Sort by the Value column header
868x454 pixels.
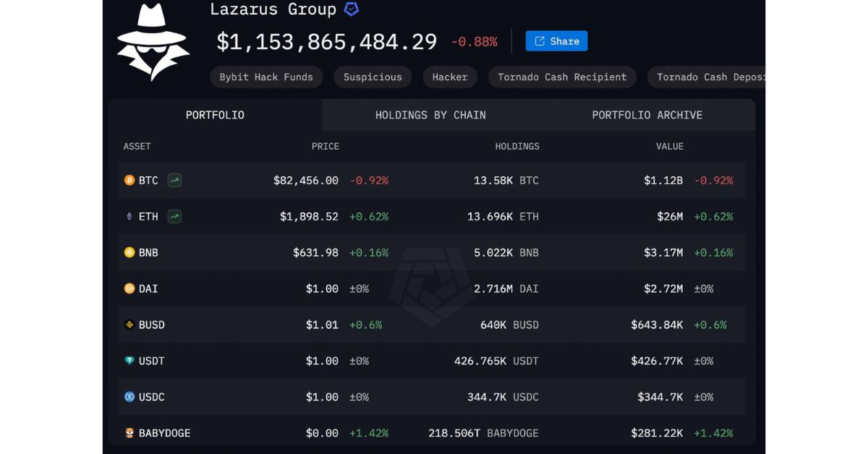[670, 146]
